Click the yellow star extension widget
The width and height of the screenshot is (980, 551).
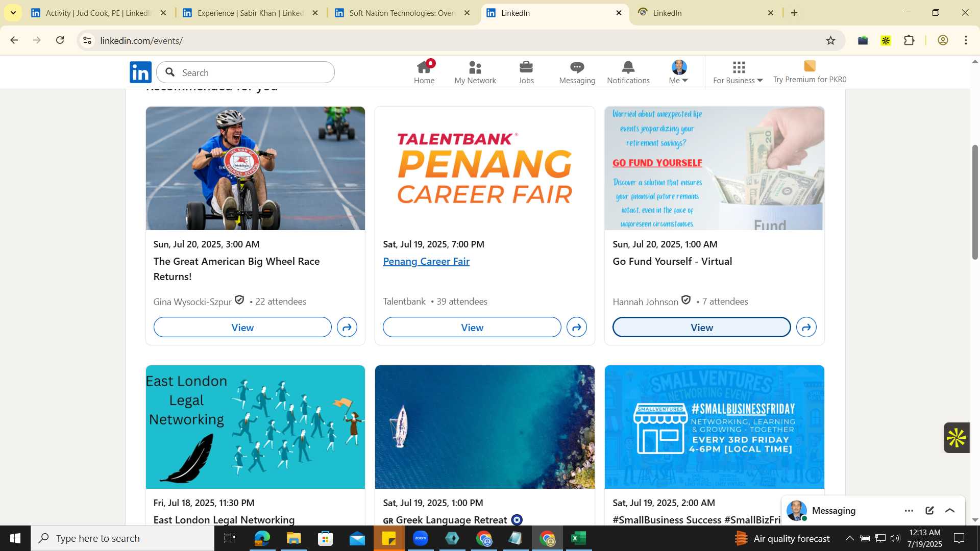pos(956,438)
